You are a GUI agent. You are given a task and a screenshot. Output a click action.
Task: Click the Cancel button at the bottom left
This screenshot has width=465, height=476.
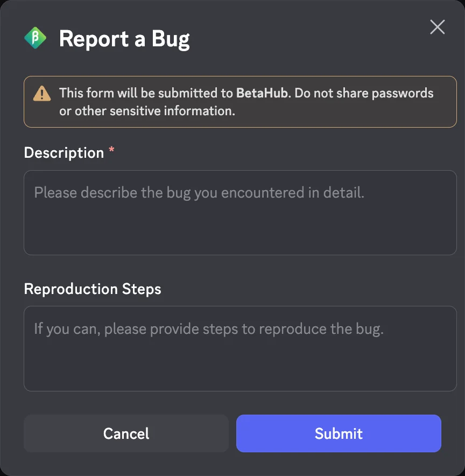[x=126, y=433]
